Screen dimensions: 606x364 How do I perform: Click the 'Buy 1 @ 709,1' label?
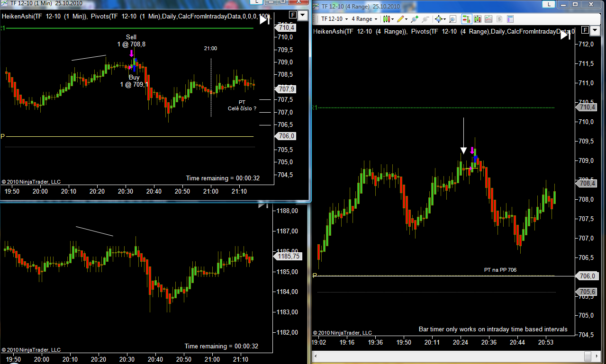click(134, 81)
